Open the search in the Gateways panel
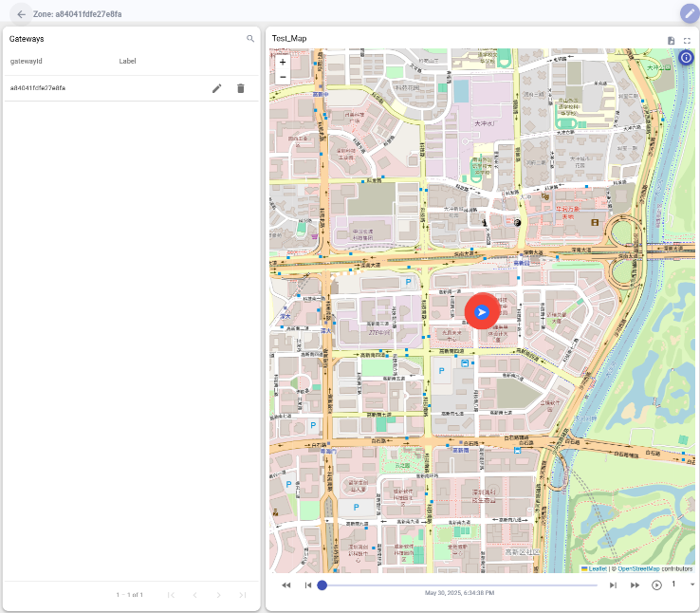700x613 pixels. [x=250, y=39]
